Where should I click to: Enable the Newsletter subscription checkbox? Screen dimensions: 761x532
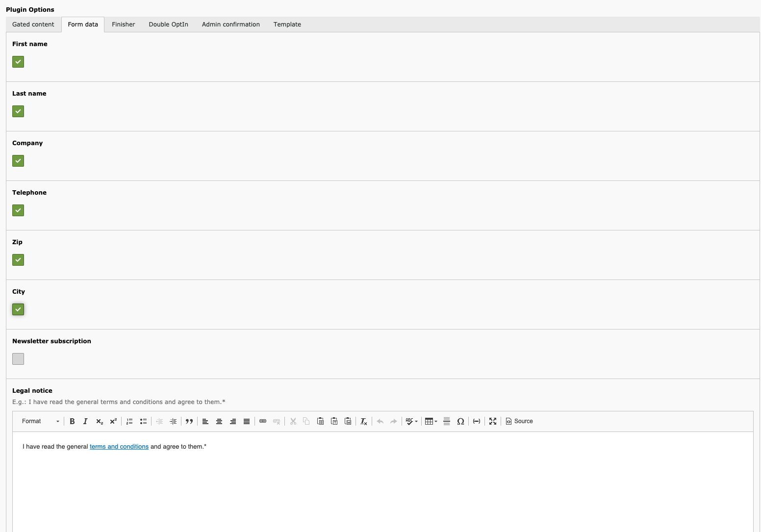click(18, 359)
